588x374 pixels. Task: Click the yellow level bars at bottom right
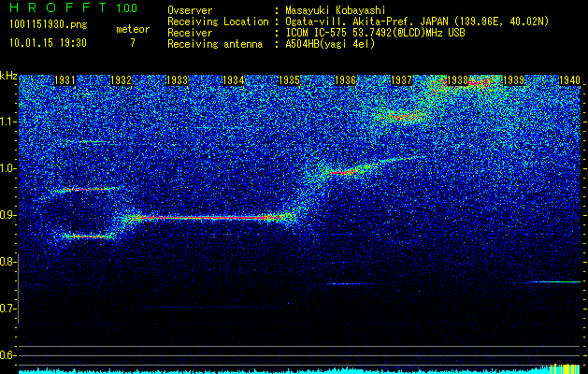(565, 368)
